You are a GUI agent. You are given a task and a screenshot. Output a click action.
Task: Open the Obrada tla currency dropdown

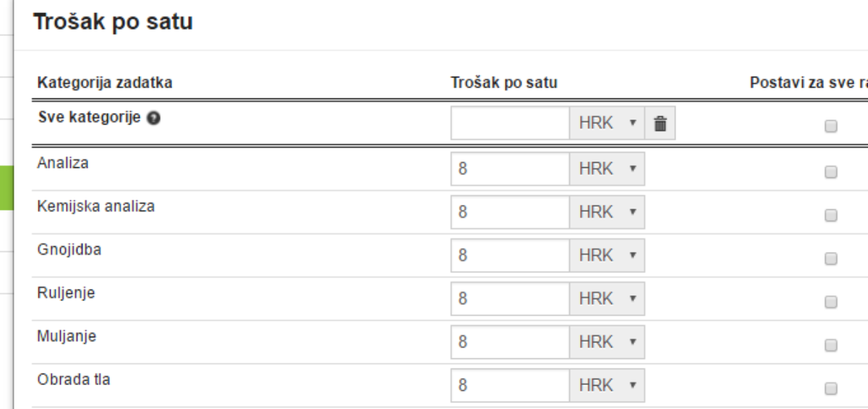click(x=607, y=386)
